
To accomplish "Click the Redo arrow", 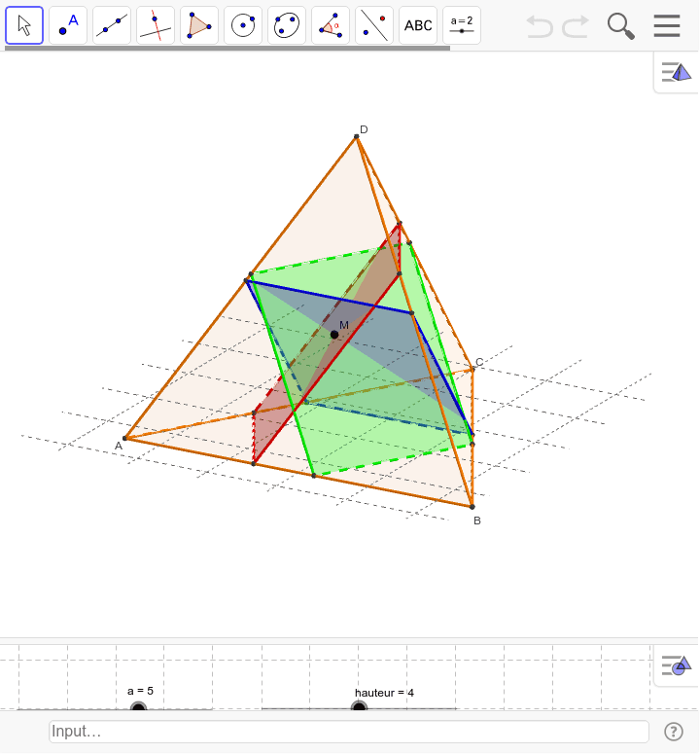I will tap(576, 26).
